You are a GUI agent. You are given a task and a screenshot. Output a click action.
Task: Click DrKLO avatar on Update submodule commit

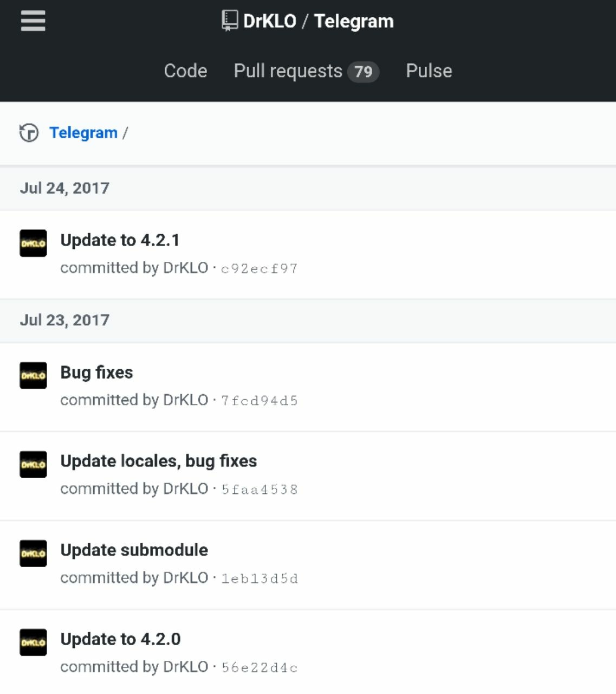(33, 554)
